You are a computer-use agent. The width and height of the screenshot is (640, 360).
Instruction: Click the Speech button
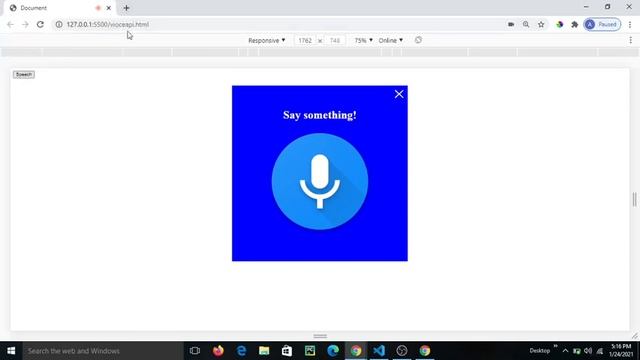pos(24,74)
